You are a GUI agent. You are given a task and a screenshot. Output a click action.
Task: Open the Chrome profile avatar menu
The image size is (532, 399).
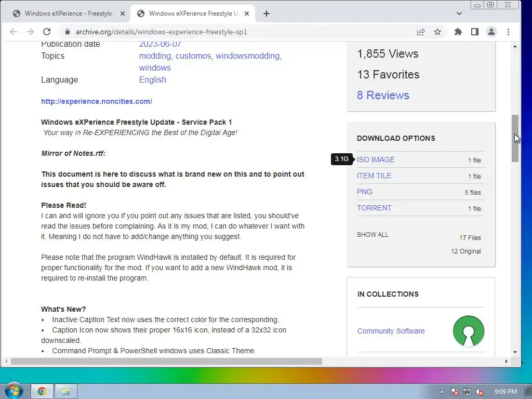(x=491, y=32)
